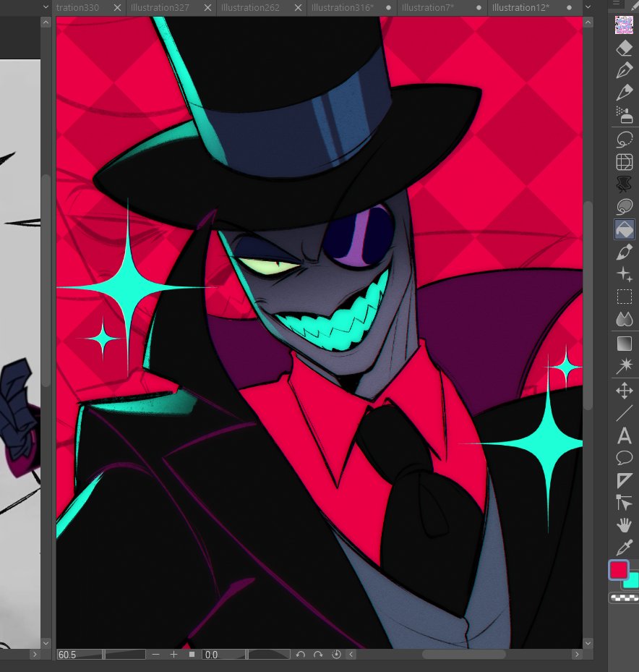Select the custom brush thumbnail tool

[624, 25]
